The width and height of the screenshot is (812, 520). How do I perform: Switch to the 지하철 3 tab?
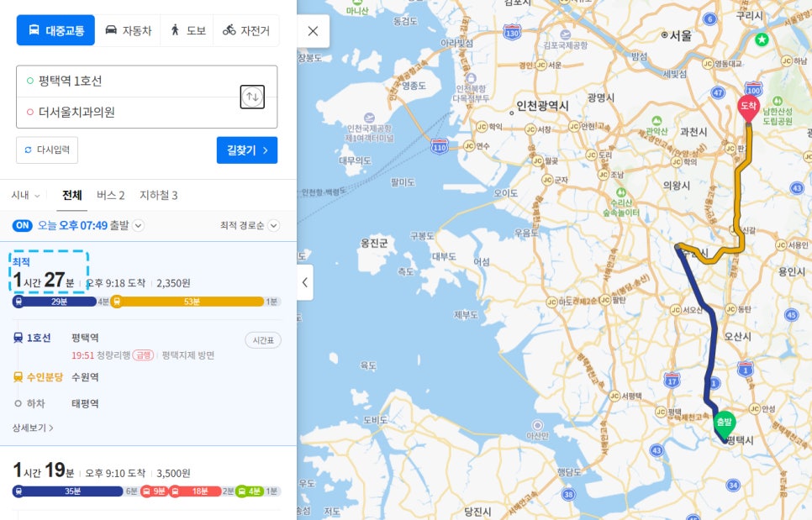click(158, 196)
